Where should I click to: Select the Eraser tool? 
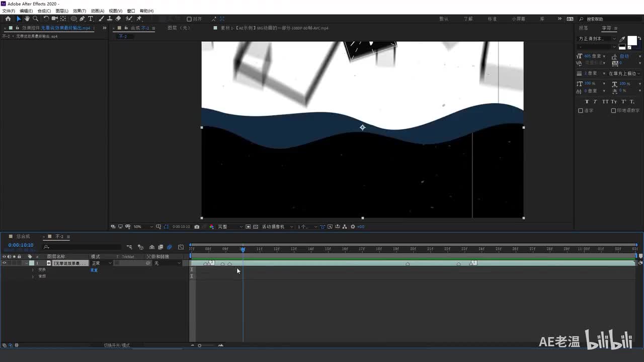118,19
